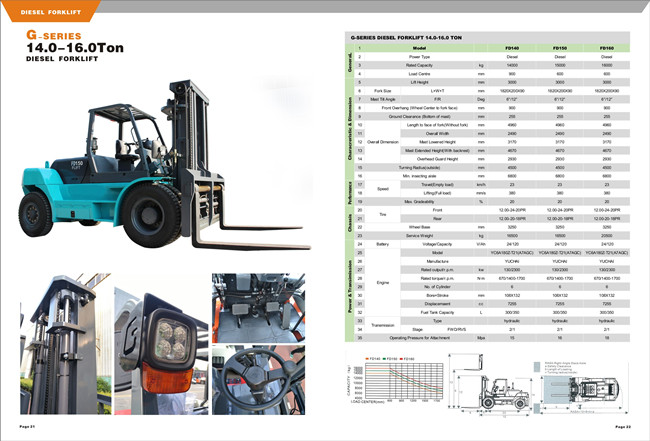Click the 'Overhead Guard Height' row label
This screenshot has height=441, width=650.
(437, 159)
